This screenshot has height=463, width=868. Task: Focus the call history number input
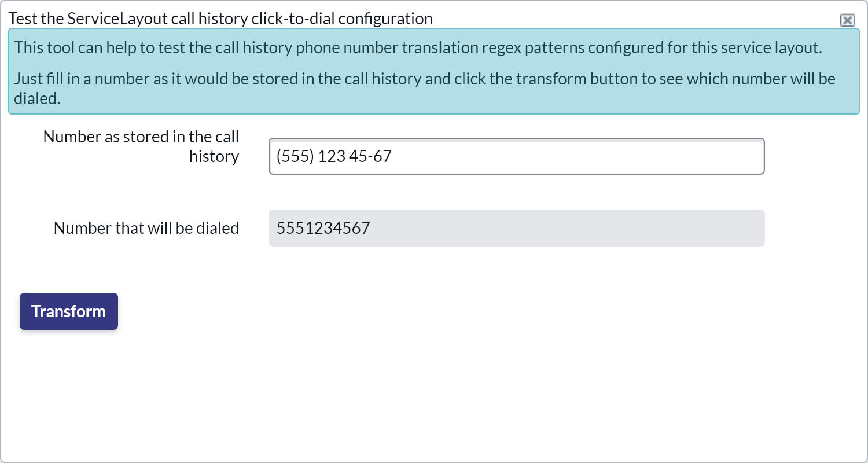tap(516, 156)
